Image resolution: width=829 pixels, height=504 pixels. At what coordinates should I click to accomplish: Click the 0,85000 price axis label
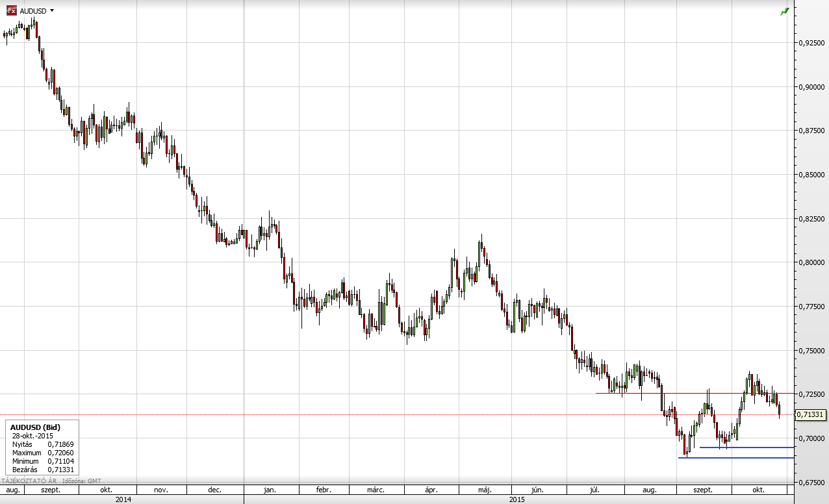pyautogui.click(x=812, y=175)
